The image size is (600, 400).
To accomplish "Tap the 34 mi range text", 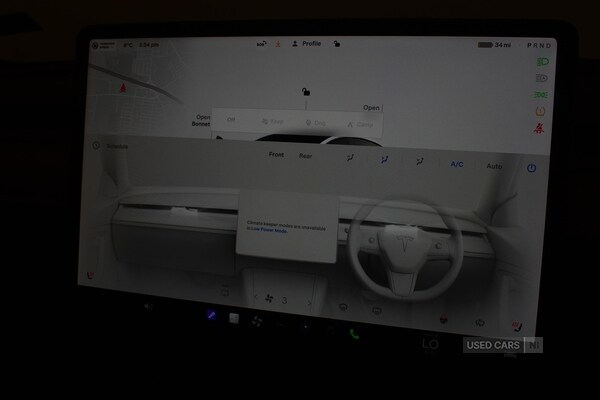I will 503,45.
